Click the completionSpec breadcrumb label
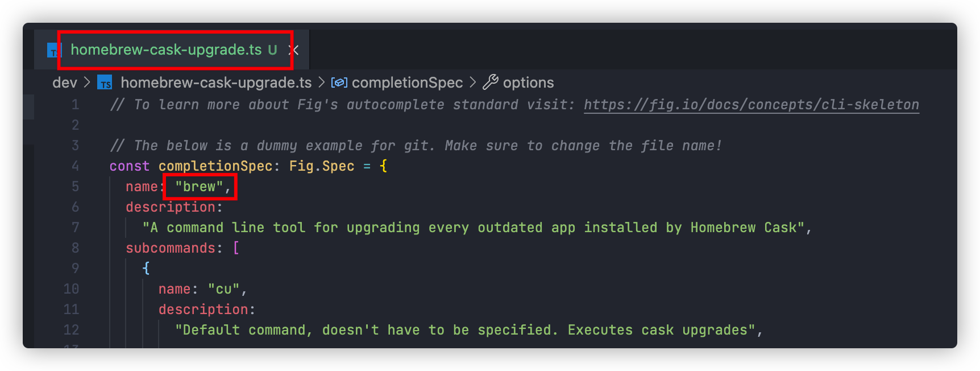980x371 pixels. pos(407,83)
